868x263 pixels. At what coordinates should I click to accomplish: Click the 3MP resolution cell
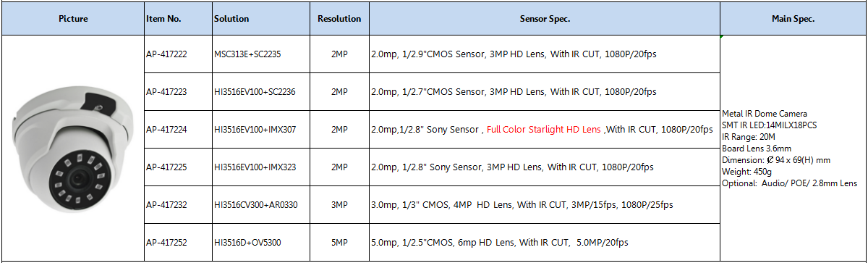coord(339,205)
